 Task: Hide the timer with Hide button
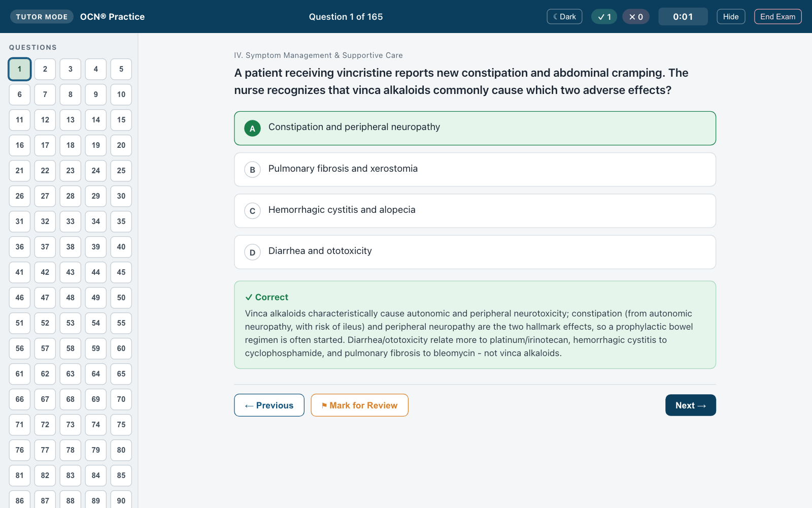[x=731, y=17]
